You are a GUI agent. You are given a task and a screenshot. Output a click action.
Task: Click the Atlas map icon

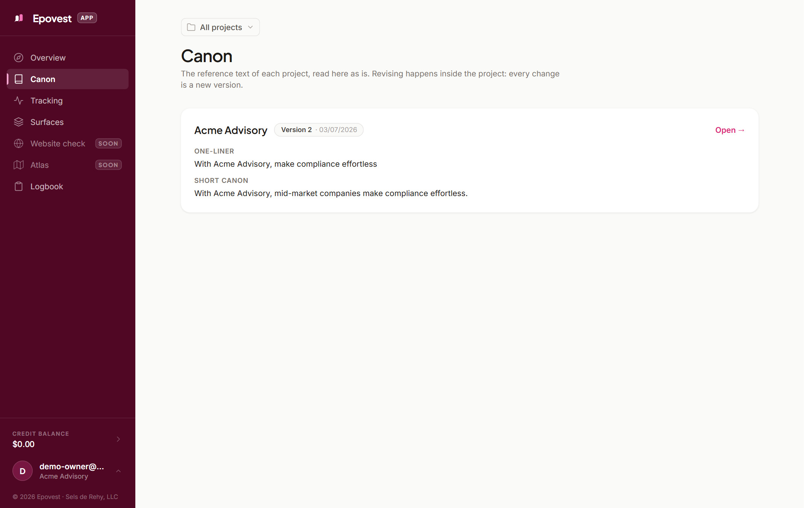click(x=19, y=165)
